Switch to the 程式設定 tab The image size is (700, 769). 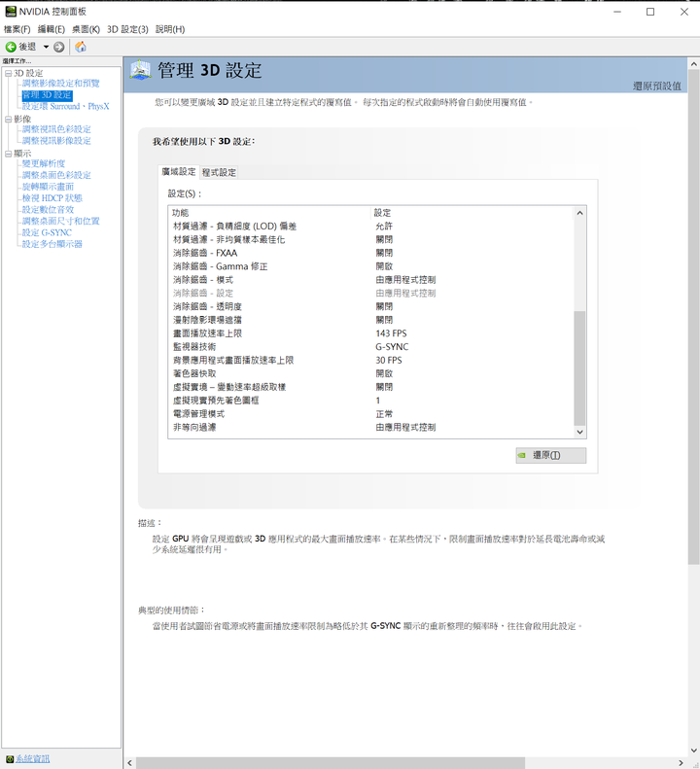click(219, 172)
